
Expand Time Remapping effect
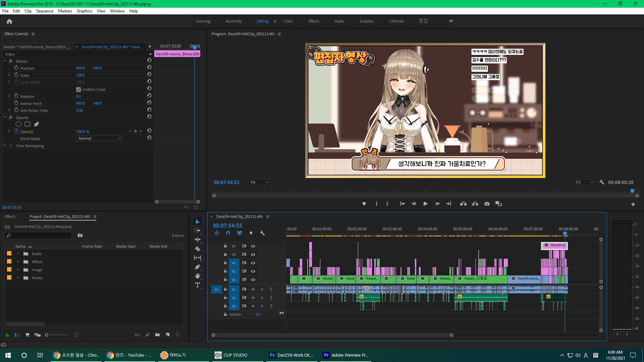coord(5,145)
